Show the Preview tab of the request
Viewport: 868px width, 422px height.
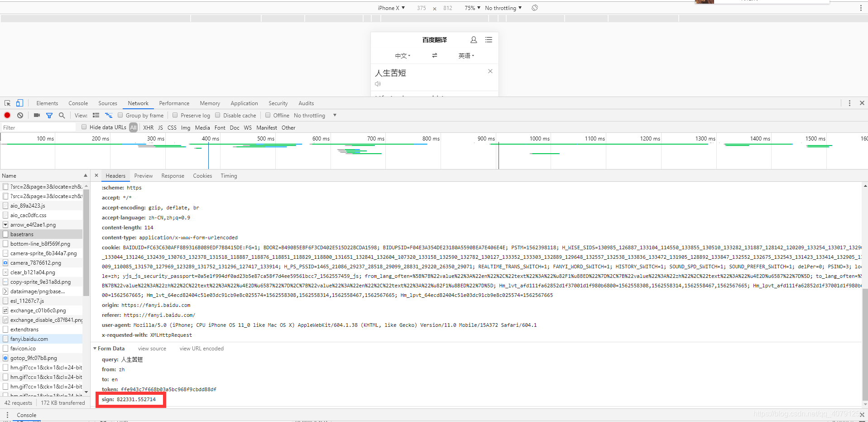coord(144,176)
